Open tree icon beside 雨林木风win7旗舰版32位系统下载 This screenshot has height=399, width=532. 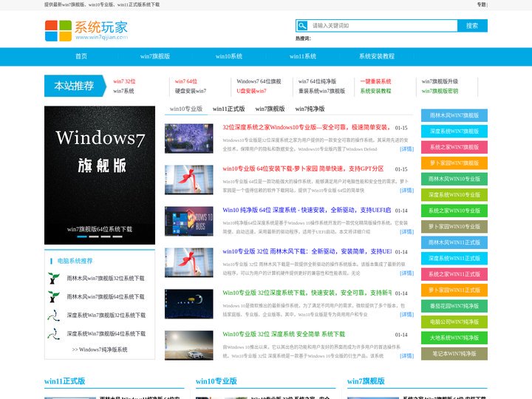54,279
